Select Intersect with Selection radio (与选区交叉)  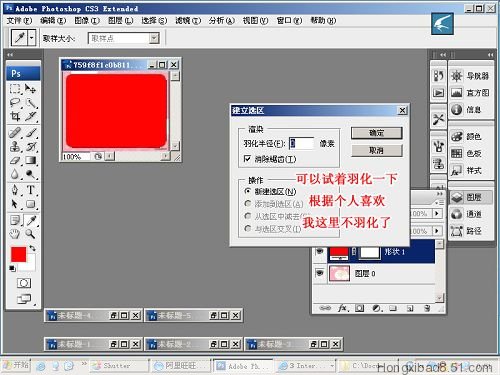[x=248, y=229]
